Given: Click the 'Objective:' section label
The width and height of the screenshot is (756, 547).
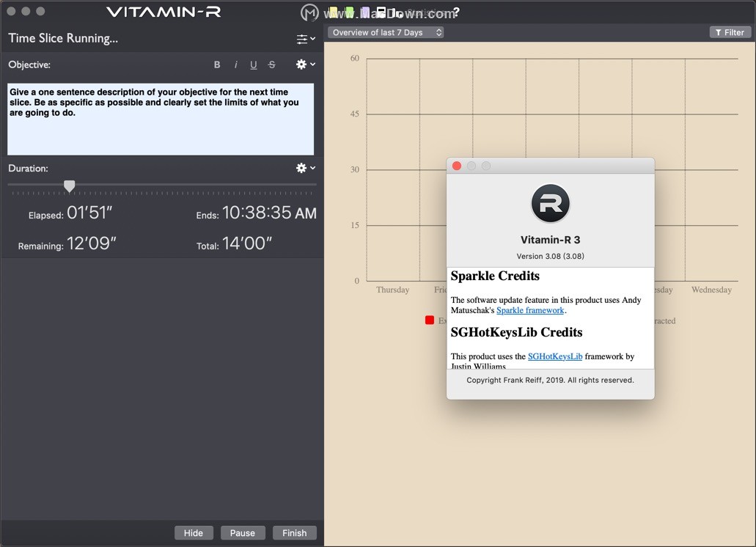Looking at the screenshot, I should pyautogui.click(x=29, y=65).
